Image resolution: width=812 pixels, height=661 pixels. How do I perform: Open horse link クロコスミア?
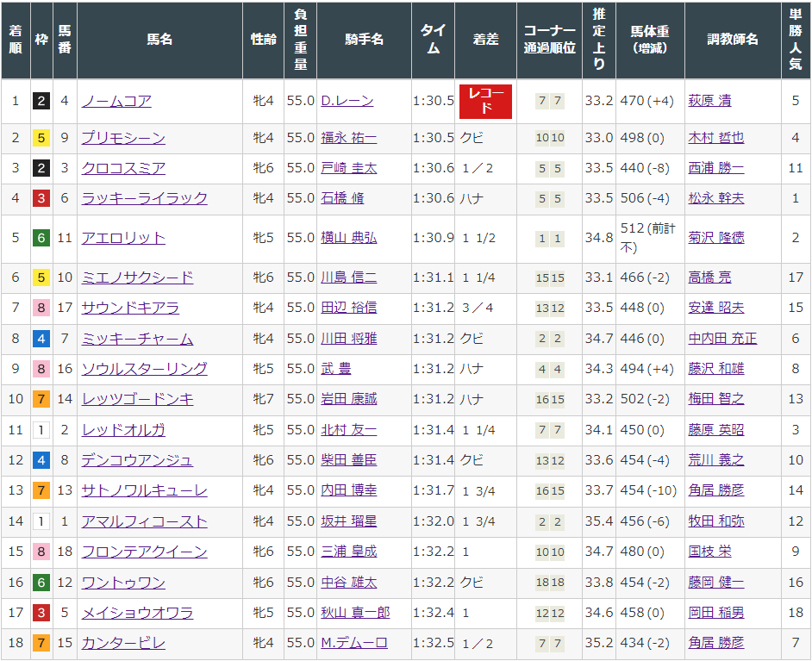(123, 168)
